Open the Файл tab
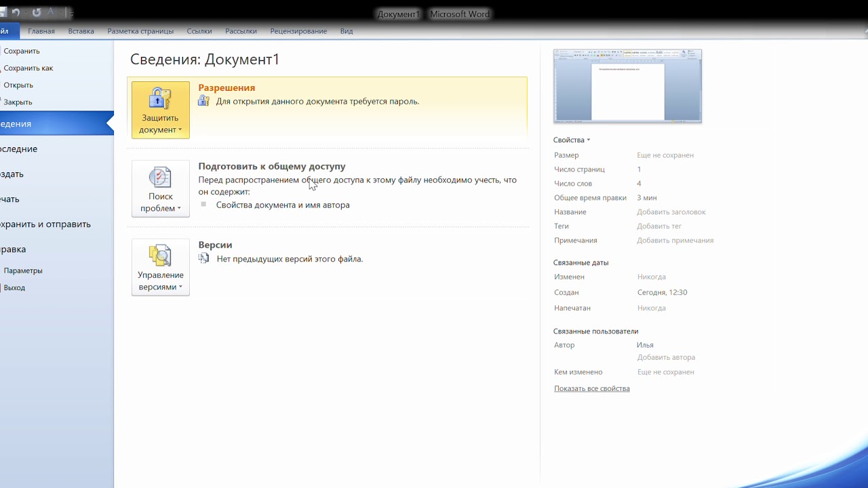 point(8,31)
